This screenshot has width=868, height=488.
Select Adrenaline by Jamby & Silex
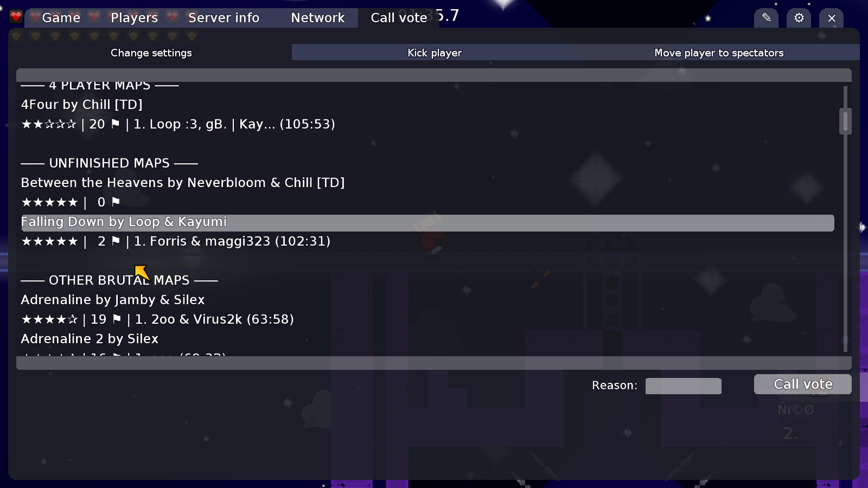[113, 299]
